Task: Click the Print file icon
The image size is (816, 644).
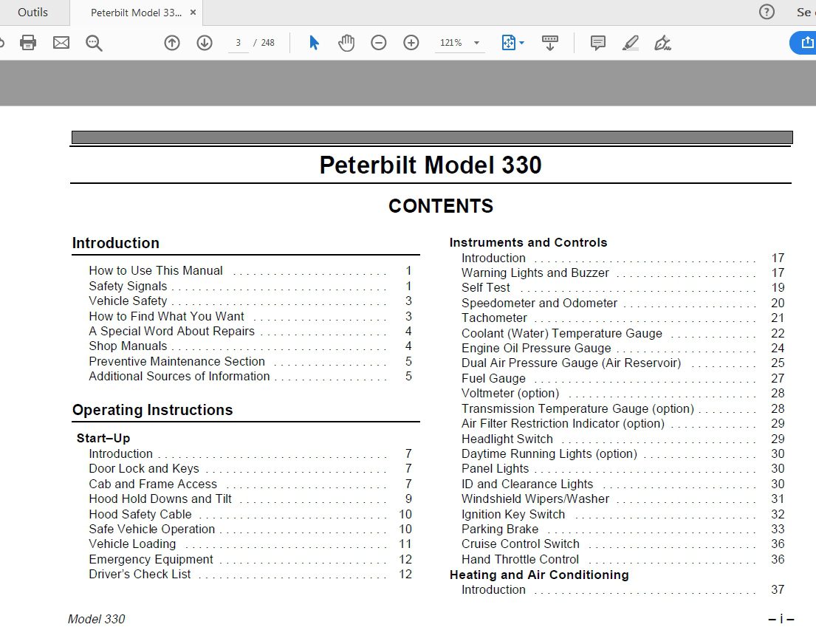Action: [28, 43]
